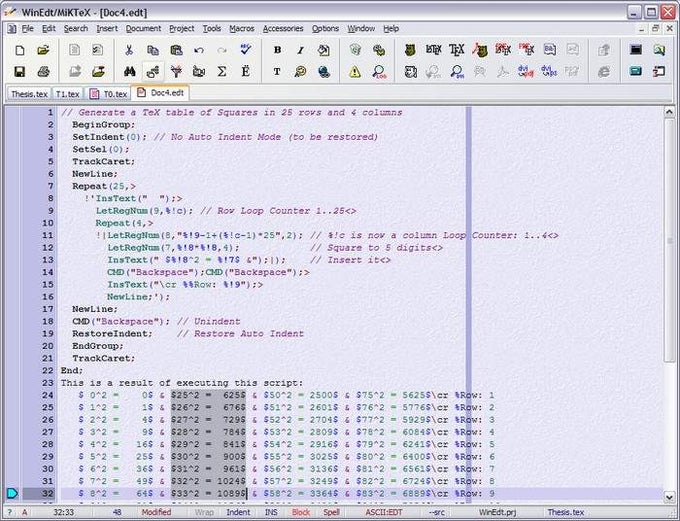Click the LaTeX compile icon
Screen dimensions: 680x521
[x=433, y=49]
